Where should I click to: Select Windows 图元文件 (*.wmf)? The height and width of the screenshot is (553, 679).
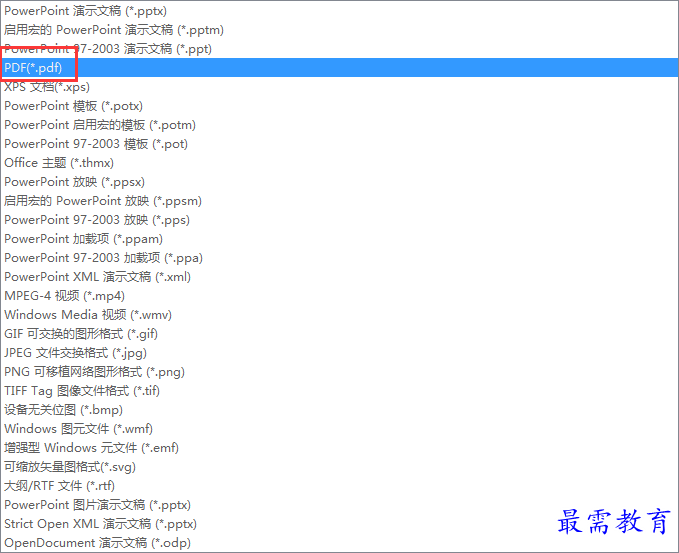point(339,429)
